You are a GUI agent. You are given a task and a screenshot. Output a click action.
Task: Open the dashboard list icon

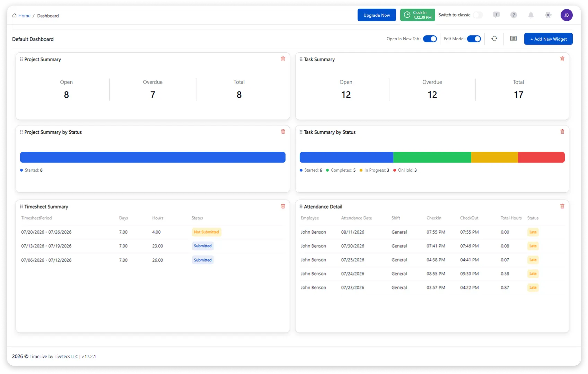(x=513, y=39)
